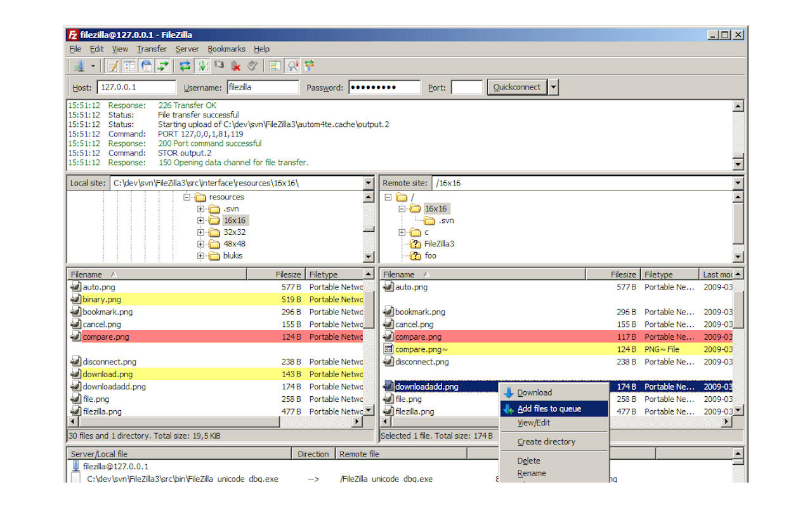Click remote .svn folder icon
The image size is (812, 508).
pyautogui.click(x=429, y=220)
